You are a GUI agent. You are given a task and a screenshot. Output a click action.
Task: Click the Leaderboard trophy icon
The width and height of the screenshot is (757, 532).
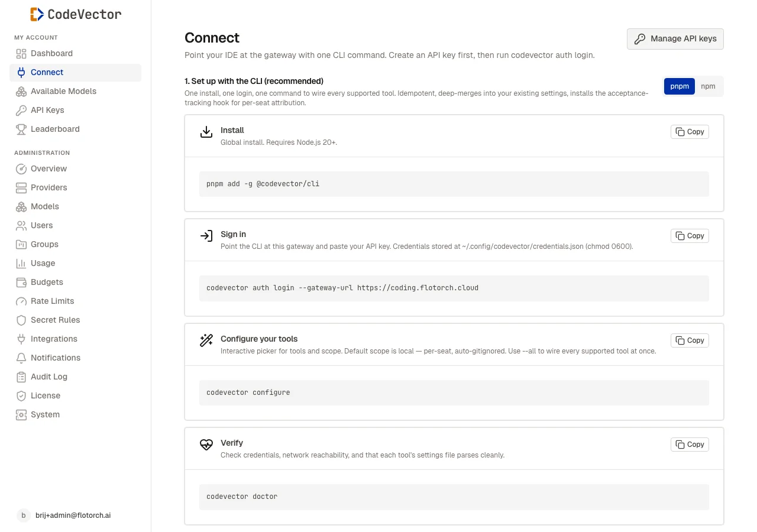point(21,129)
